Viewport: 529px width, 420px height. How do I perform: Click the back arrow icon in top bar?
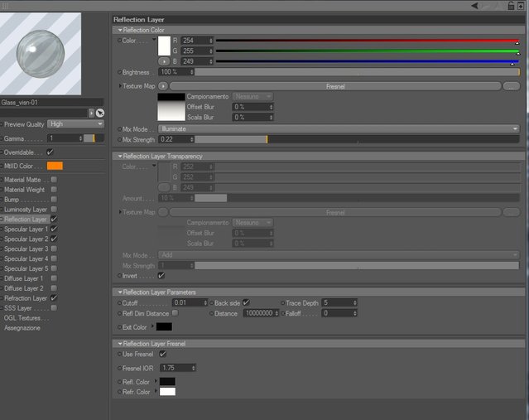pyautogui.click(x=474, y=6)
